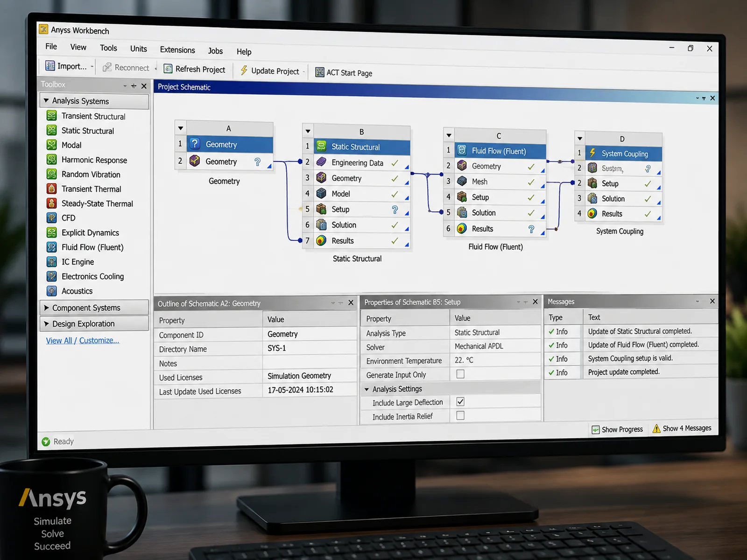
Task: Enable Include Inertia Relief checkbox
Action: [x=460, y=415]
